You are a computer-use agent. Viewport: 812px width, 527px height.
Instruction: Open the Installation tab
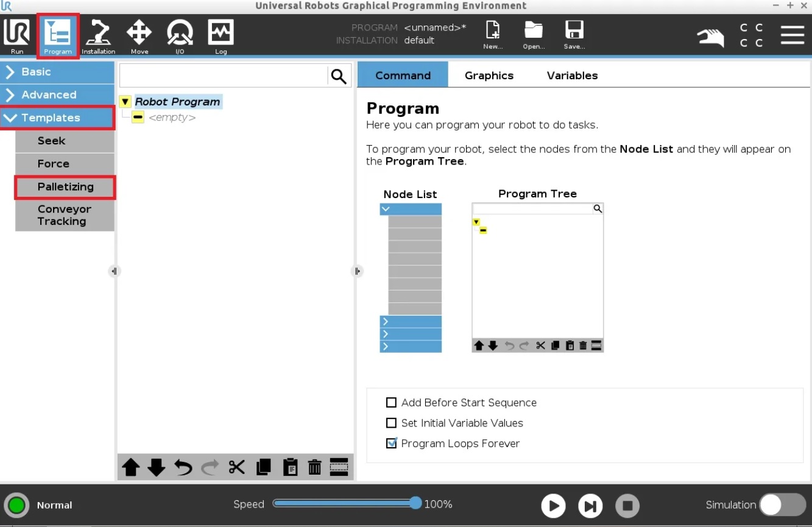(98, 36)
